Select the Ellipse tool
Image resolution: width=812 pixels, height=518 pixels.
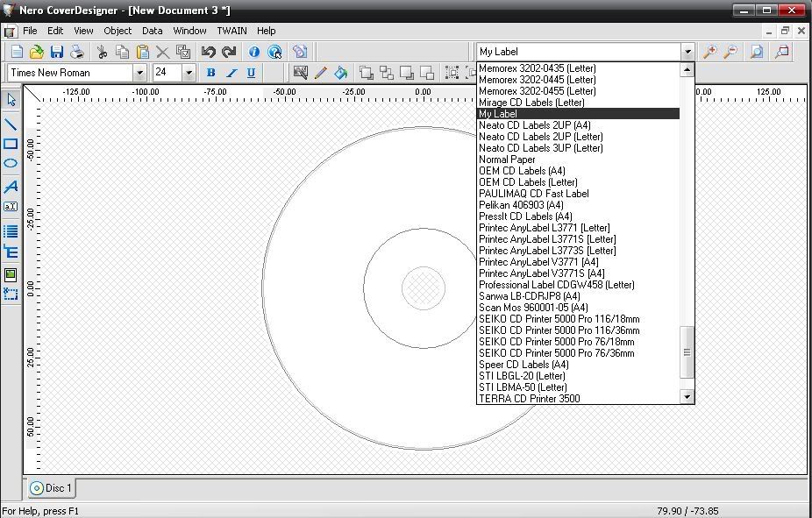click(11, 163)
